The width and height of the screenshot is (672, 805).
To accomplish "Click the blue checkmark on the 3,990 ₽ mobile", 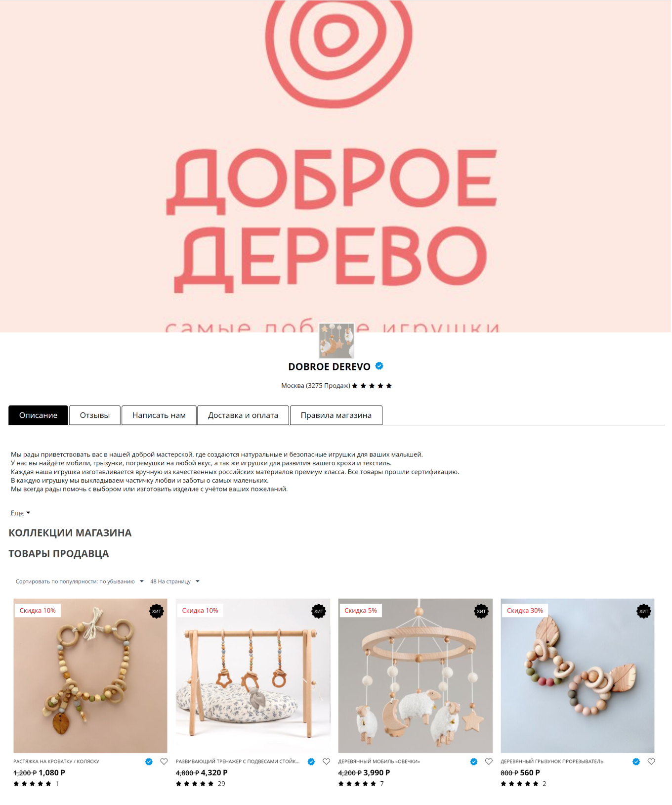I will 474,761.
